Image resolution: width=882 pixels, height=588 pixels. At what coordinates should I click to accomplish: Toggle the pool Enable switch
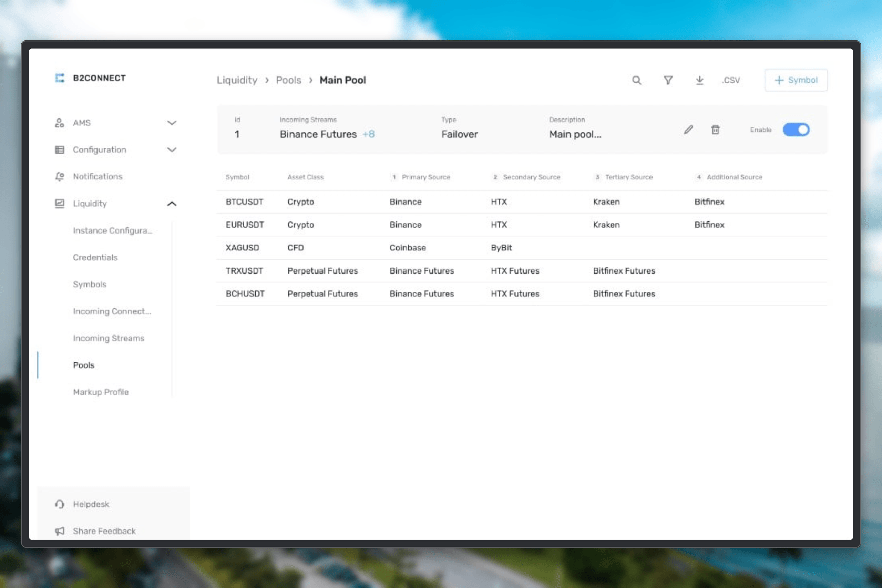tap(796, 130)
